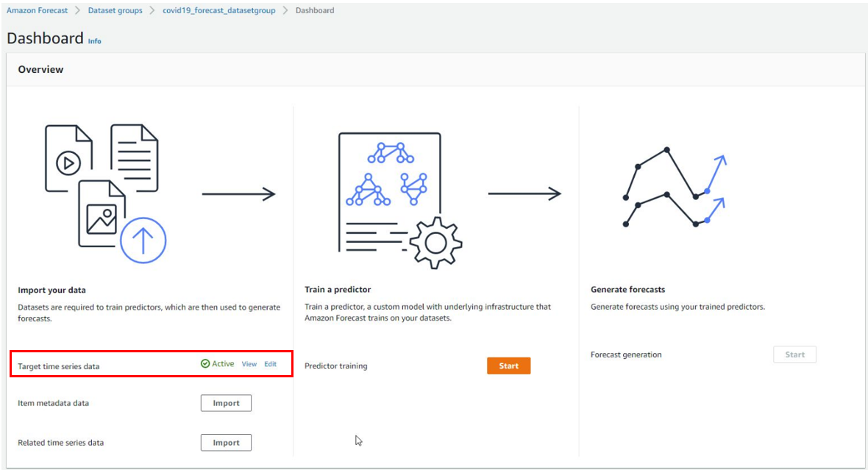Click the arrow between train and forecasts

(524, 193)
